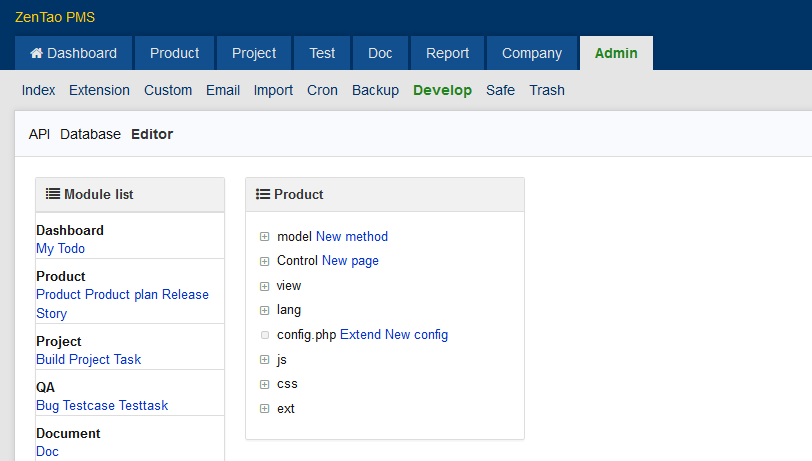Expand the css folder node
The width and height of the screenshot is (812, 461).
(265, 384)
